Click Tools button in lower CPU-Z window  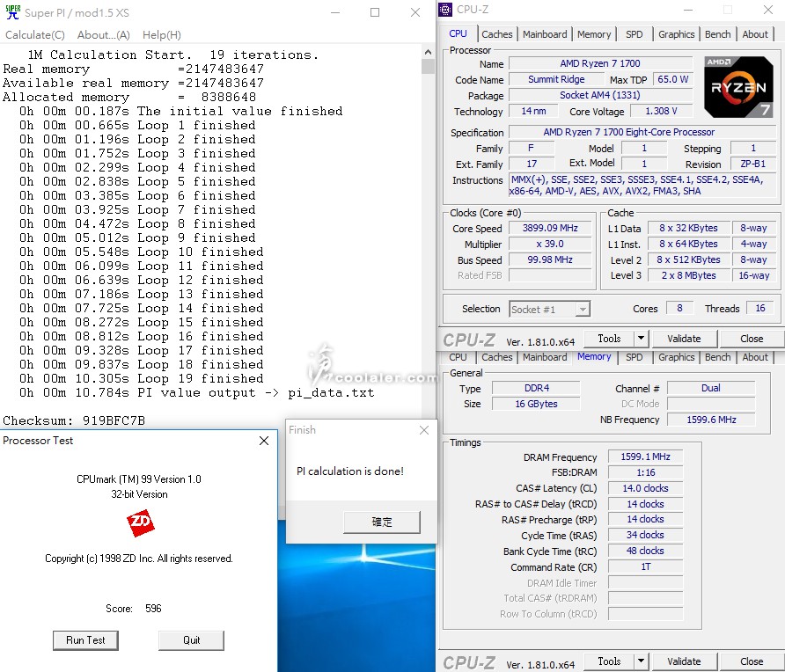[609, 661]
